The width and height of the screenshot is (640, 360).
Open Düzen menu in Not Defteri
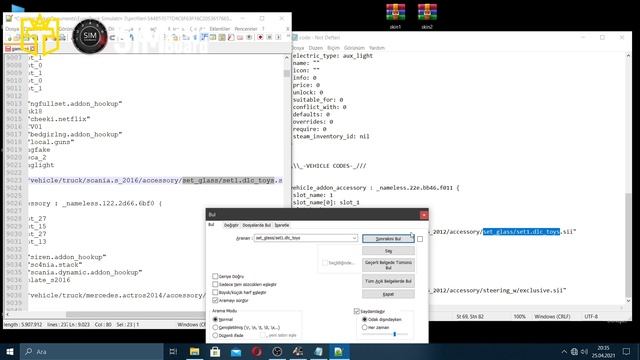316,48
